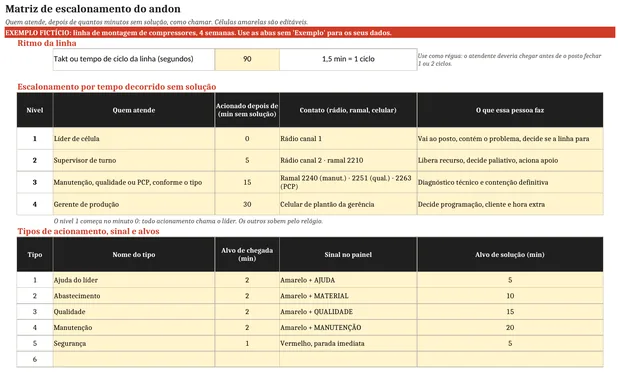Select the 'Takt ou tempo de ciclo da linha' label
This screenshot has width=620, height=372.
click(x=134, y=59)
